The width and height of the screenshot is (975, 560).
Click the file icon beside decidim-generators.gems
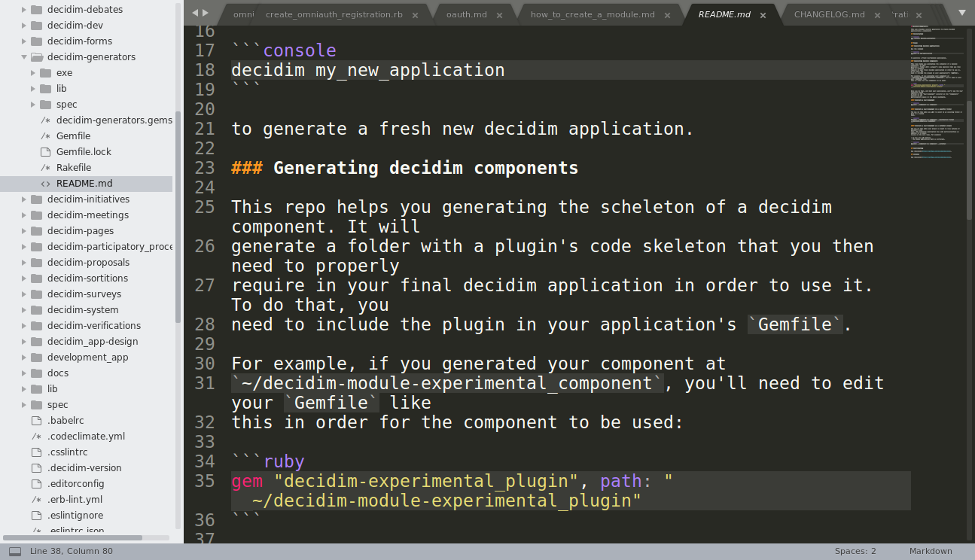(x=45, y=120)
